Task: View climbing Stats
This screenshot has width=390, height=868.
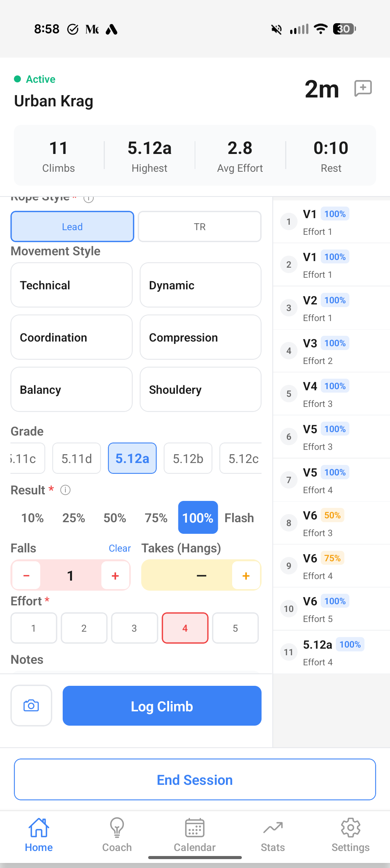Action: pos(272,836)
